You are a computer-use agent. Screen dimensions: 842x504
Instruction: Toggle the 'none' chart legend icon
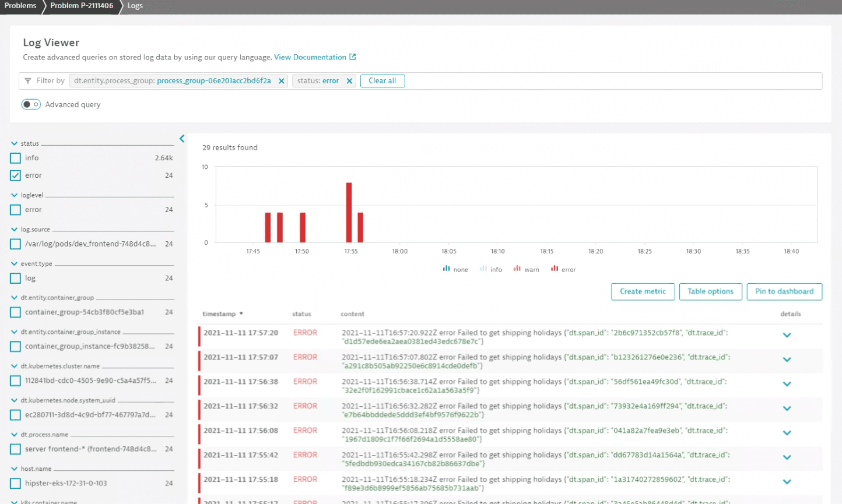click(x=446, y=269)
